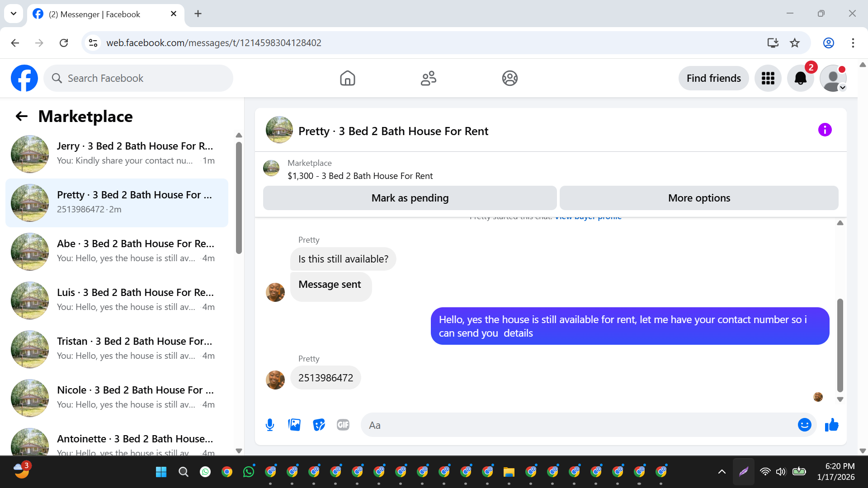
Task: Open the sticker picker icon
Action: click(319, 425)
